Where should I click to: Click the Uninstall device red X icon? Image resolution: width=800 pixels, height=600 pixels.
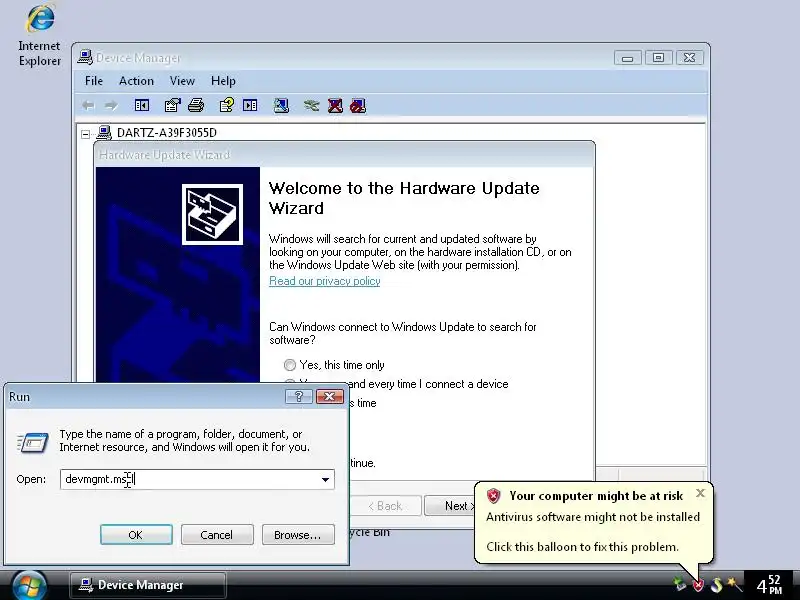pyautogui.click(x=335, y=106)
